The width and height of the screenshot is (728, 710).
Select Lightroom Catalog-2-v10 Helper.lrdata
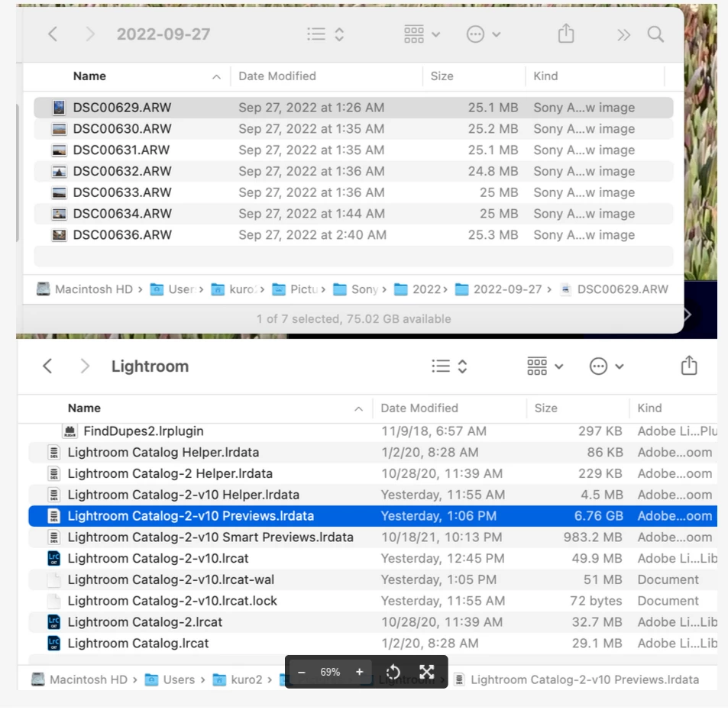pos(373,495)
